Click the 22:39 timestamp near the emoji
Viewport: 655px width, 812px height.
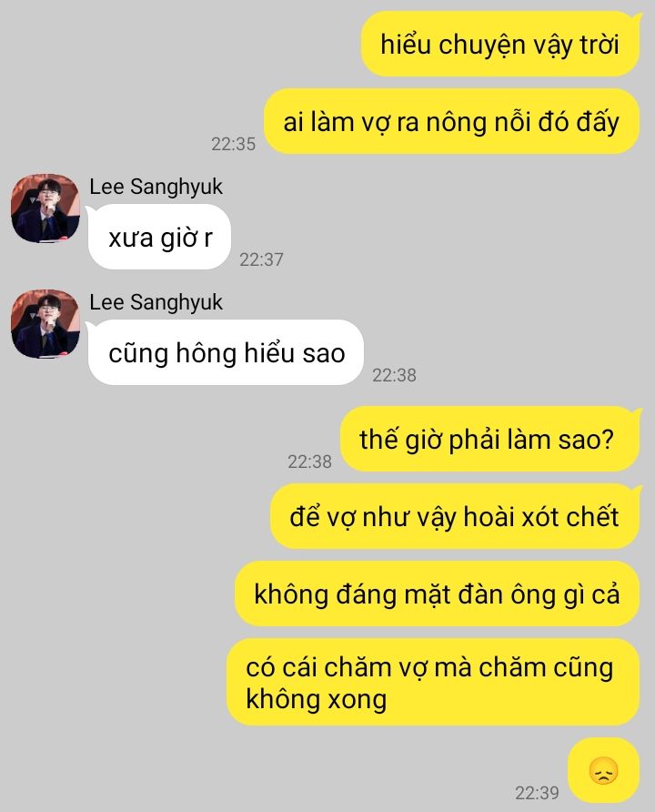[537, 793]
